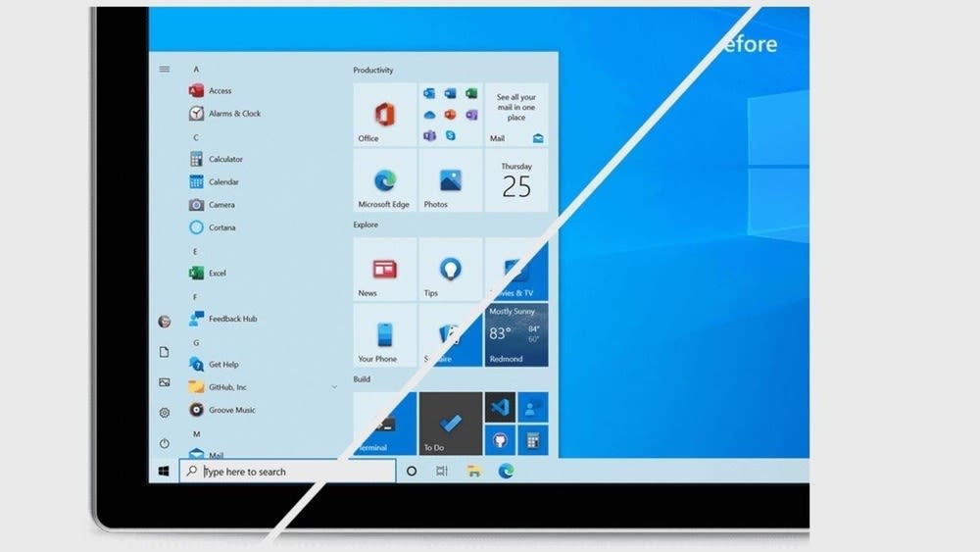980x552 pixels.
Task: Click the Explore tile group heading
Action: click(x=366, y=225)
